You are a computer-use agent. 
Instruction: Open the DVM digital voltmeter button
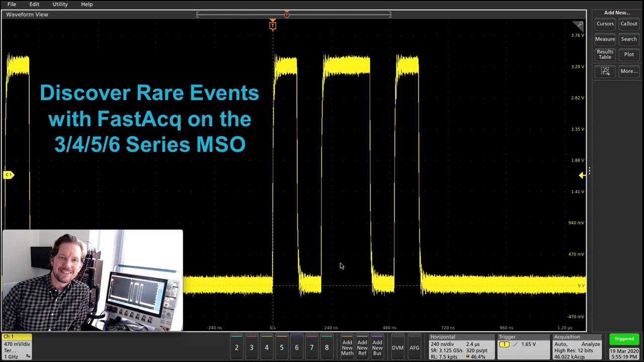tap(397, 346)
